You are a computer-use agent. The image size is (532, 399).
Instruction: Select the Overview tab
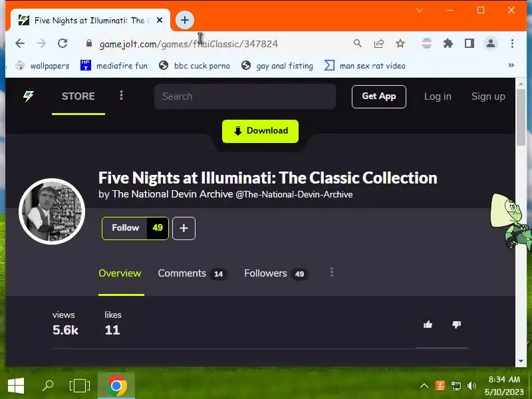120,273
